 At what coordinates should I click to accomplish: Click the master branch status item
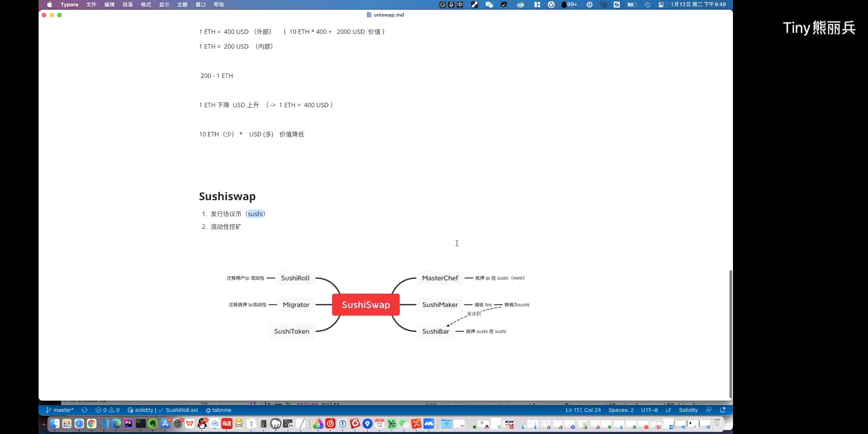click(60, 410)
